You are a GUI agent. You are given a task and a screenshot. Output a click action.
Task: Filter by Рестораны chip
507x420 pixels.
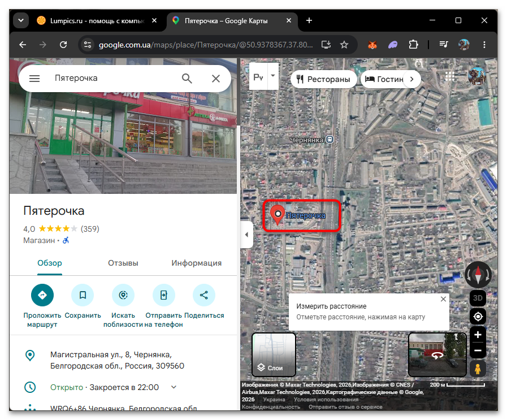[324, 79]
